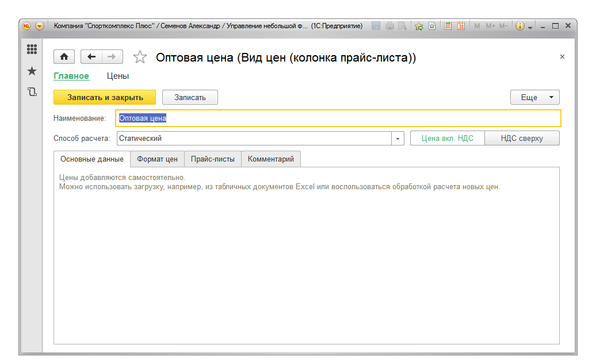Mark form as favorite with star outline
Viewport: 596px width, 364px height.
[x=140, y=57]
